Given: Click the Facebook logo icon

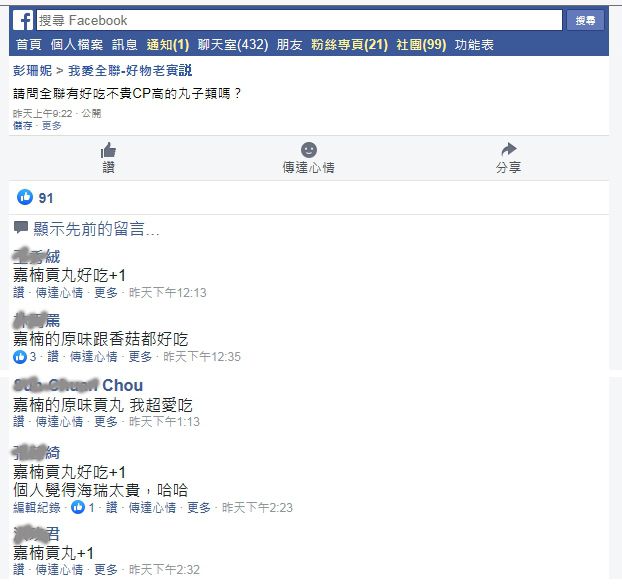Looking at the screenshot, I should click(23, 20).
